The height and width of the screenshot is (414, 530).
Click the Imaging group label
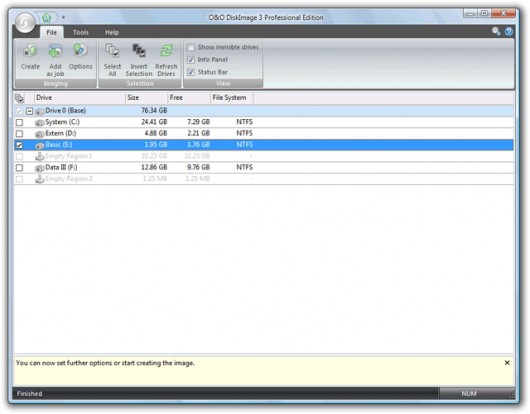55,83
